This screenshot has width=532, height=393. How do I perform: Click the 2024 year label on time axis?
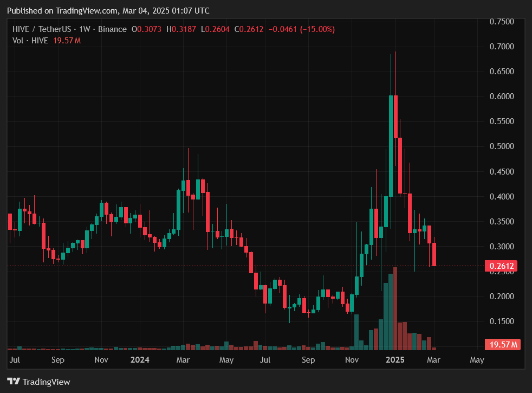(140, 360)
